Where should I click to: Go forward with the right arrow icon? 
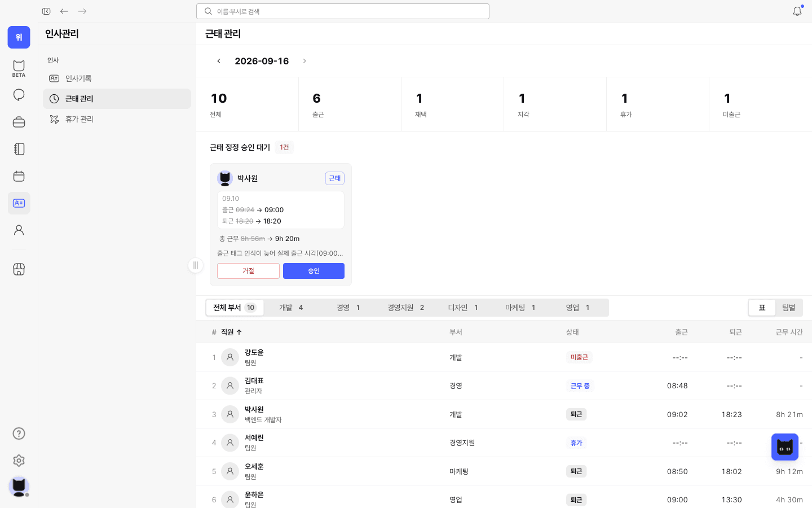pos(82,11)
